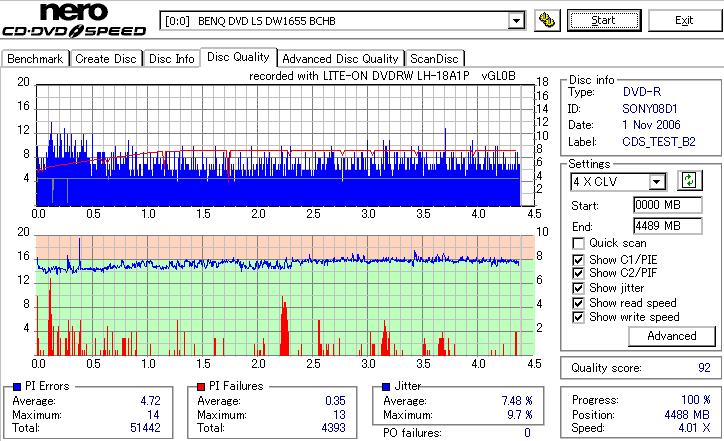Click the green refresh speed icon

point(689,181)
